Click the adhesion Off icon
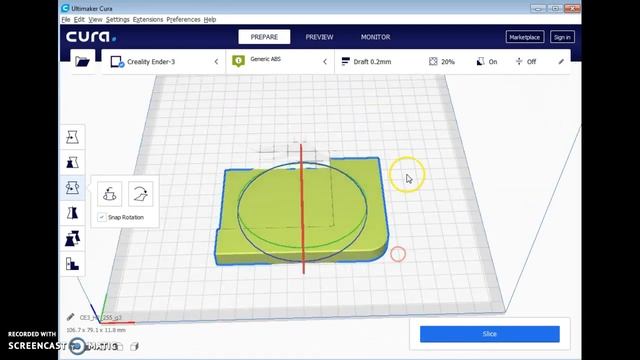640x360 pixels. pos(519,62)
